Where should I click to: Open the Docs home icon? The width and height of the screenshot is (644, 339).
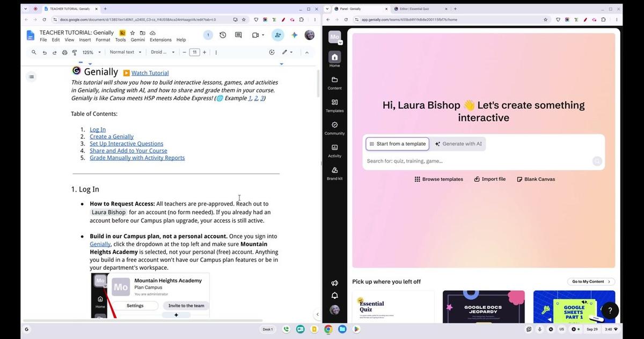coord(31,35)
